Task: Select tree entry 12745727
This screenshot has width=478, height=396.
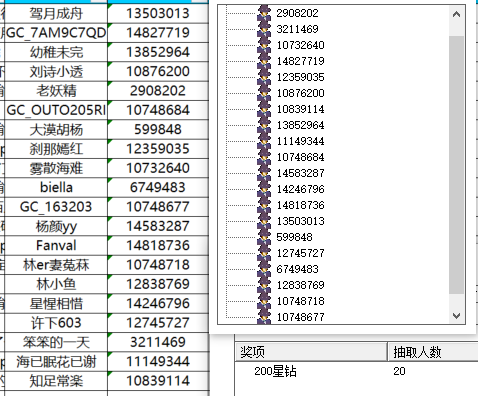Action: [x=300, y=253]
